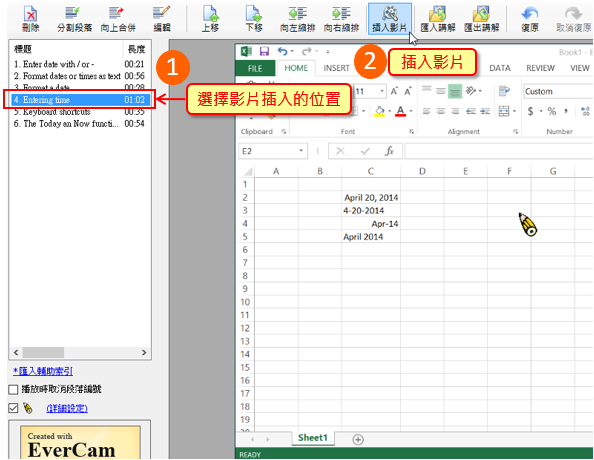Screen dimensions: 594x460
Task: Click the 匯出講解 export narration icon
Action: point(481,19)
